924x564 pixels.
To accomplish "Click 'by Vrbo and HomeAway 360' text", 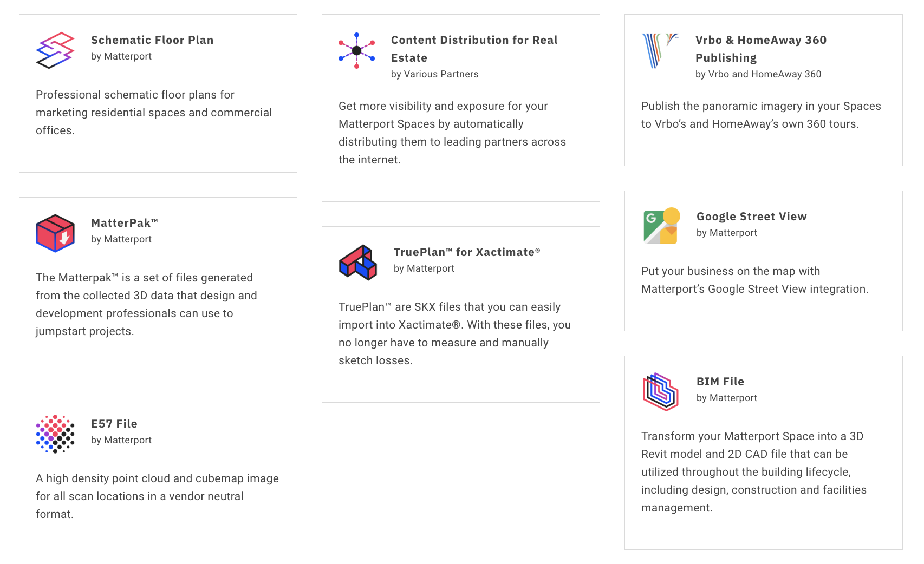I will (758, 74).
